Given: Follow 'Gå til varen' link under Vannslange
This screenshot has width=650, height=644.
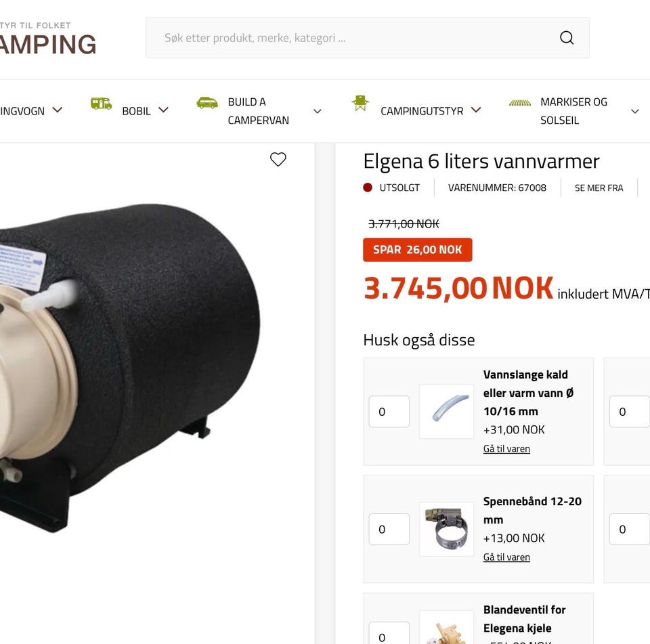Looking at the screenshot, I should [506, 449].
